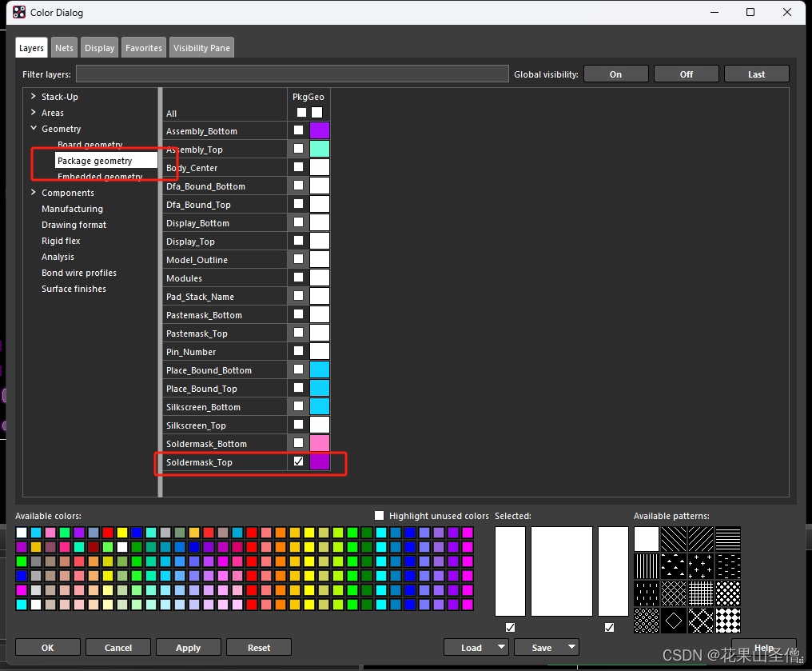Toggle the Soldermask_Top visibility checkbox
Viewport: 812px width, 671px height.
(x=298, y=461)
